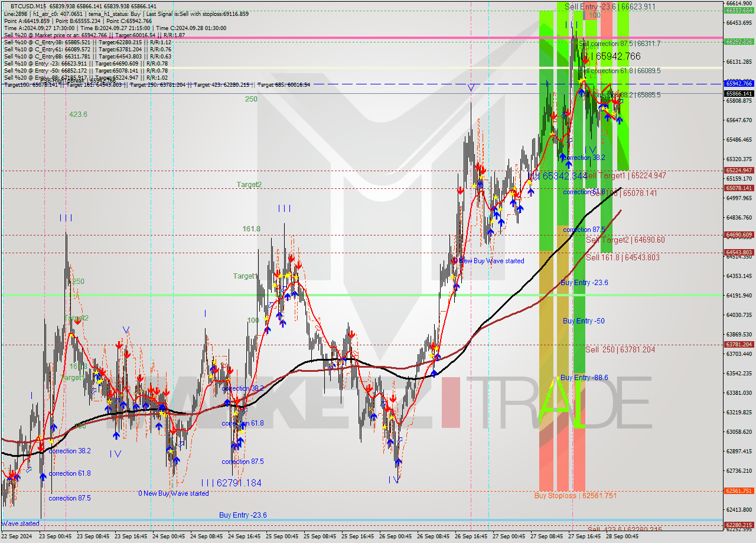Click the red 64690.609 price tag on axis
Image resolution: width=756 pixels, height=543 pixels.
coord(739,234)
